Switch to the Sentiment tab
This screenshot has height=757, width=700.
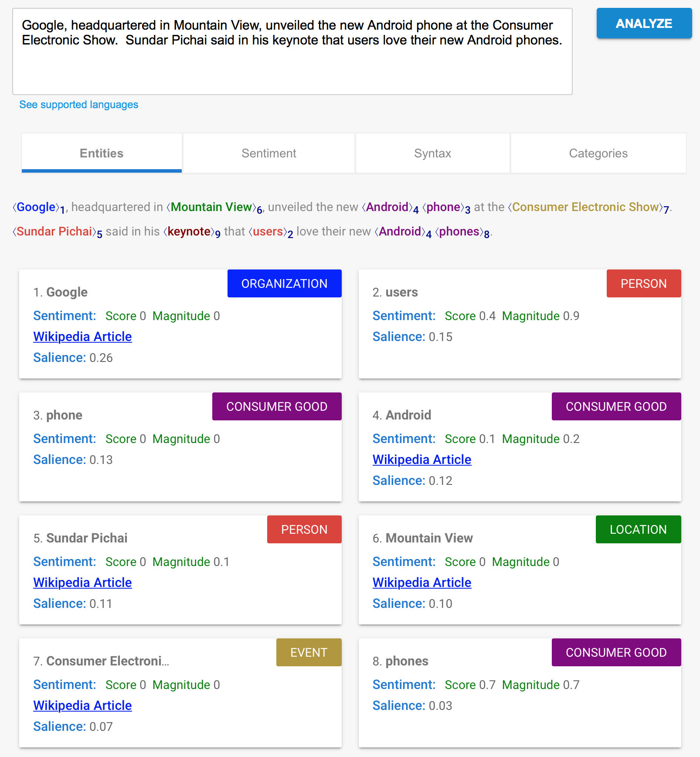coord(269,153)
